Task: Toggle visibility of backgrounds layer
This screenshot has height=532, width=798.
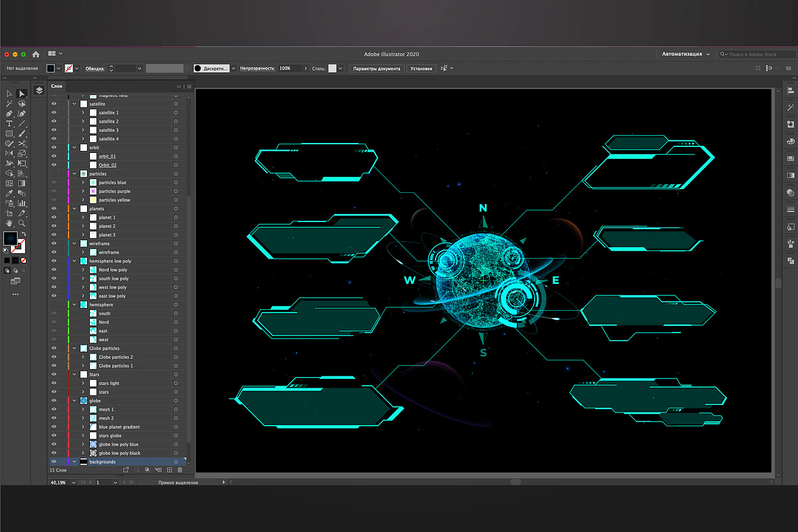Action: pos(54,462)
